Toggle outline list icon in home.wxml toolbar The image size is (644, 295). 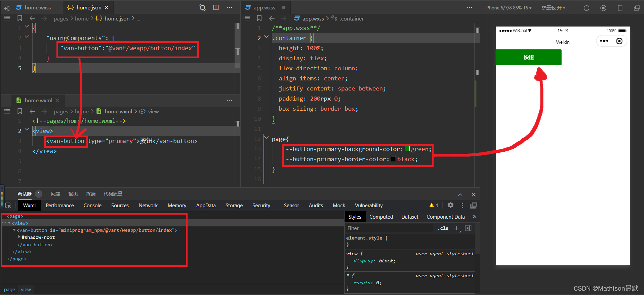[7, 111]
